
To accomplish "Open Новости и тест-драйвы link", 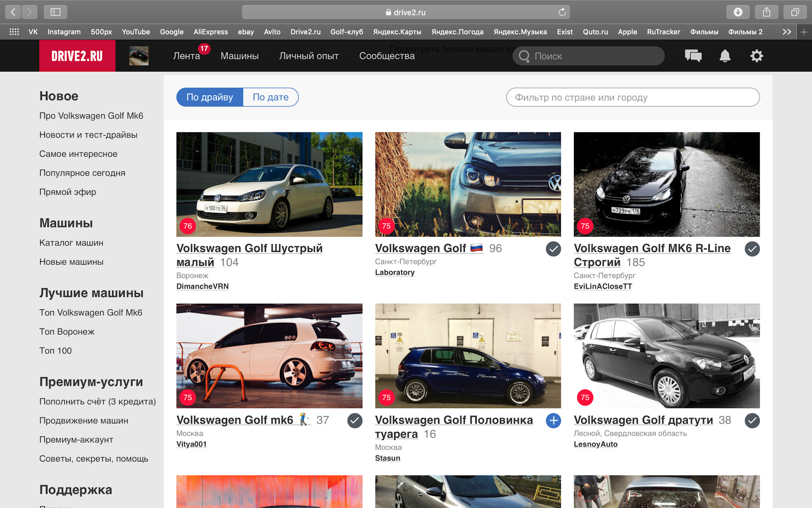I will coord(88,135).
